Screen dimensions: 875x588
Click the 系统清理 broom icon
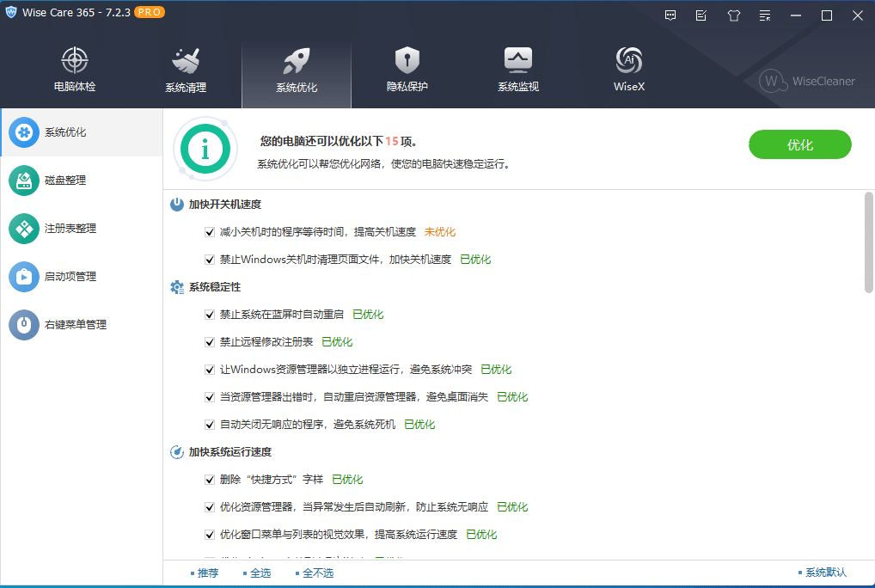pyautogui.click(x=186, y=61)
